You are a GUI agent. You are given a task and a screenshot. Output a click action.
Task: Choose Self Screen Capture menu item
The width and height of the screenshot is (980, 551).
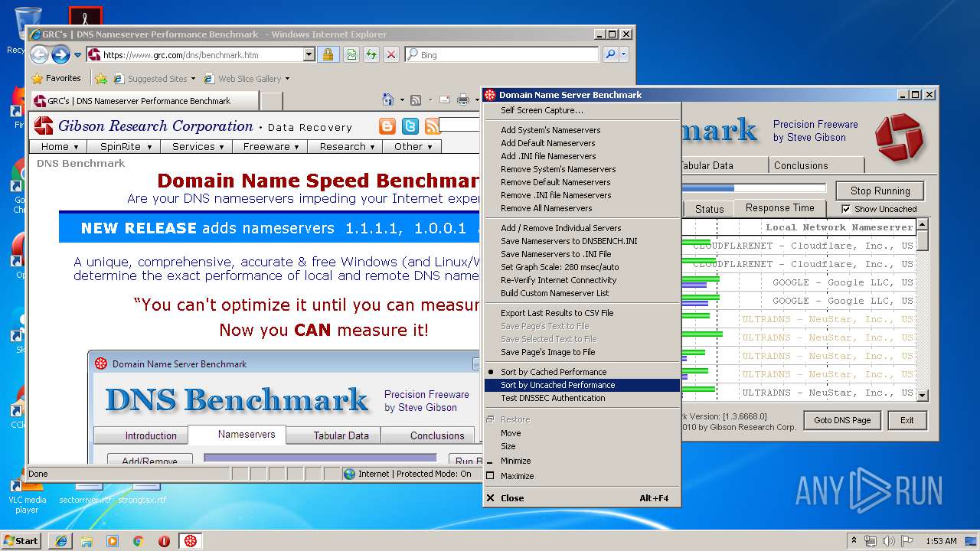point(582,110)
